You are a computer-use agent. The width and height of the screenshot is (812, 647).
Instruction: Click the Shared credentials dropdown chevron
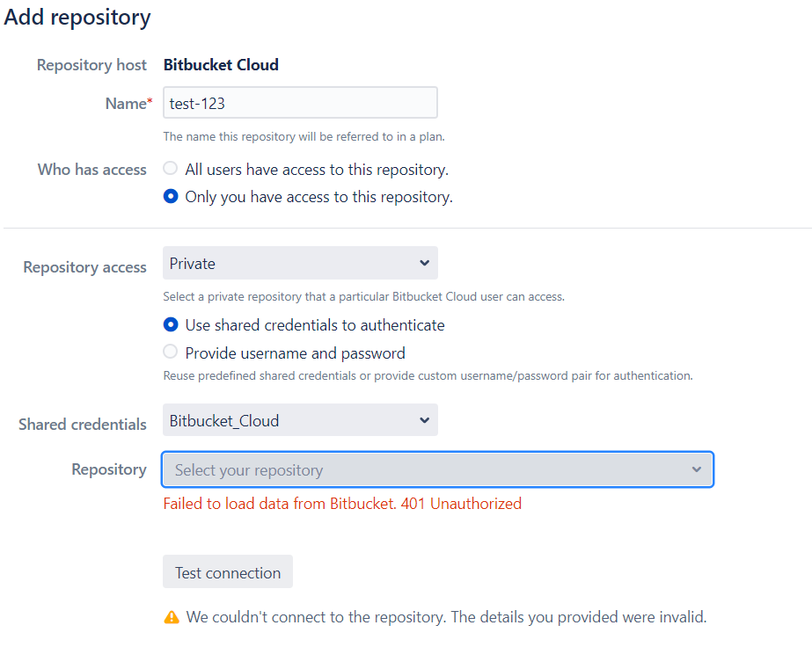pyautogui.click(x=425, y=420)
